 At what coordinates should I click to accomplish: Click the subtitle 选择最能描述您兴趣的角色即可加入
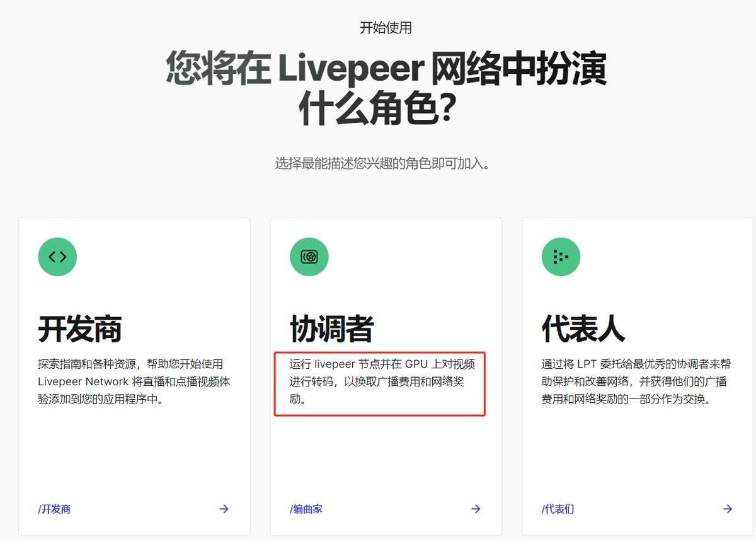[x=383, y=164]
